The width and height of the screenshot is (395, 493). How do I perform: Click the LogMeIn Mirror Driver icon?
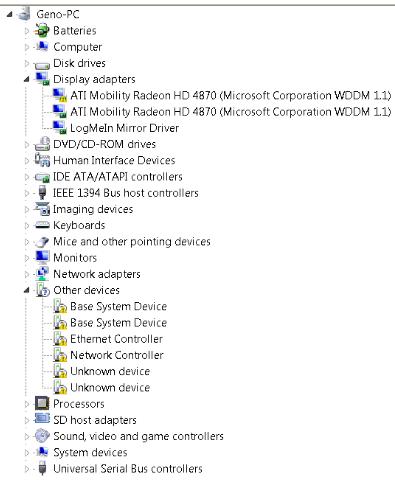coord(59,128)
